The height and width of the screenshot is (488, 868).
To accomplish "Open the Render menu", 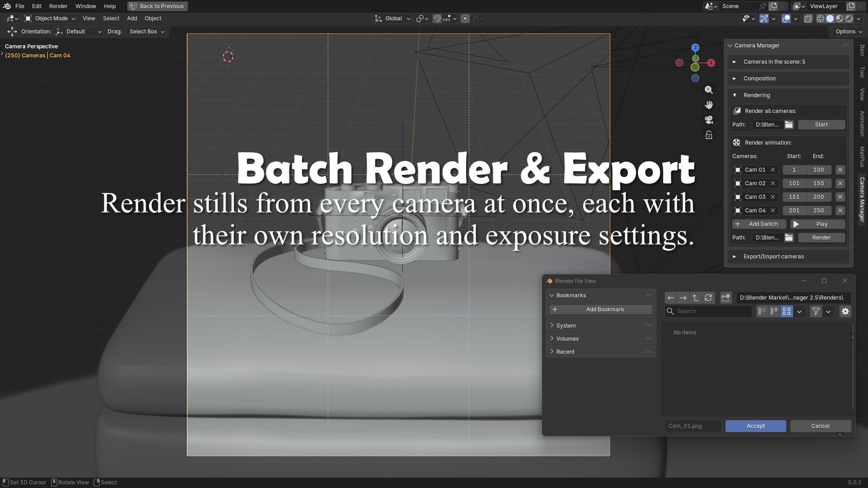I will tap(58, 6).
